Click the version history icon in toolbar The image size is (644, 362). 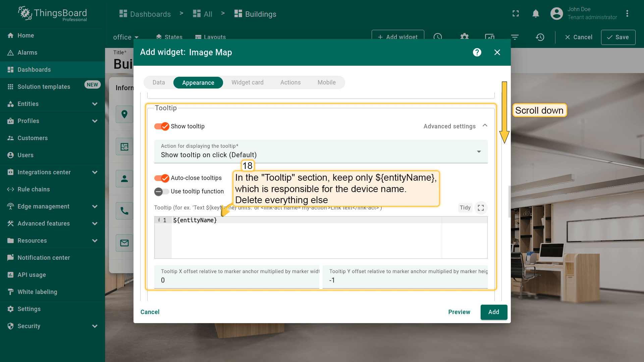[540, 37]
